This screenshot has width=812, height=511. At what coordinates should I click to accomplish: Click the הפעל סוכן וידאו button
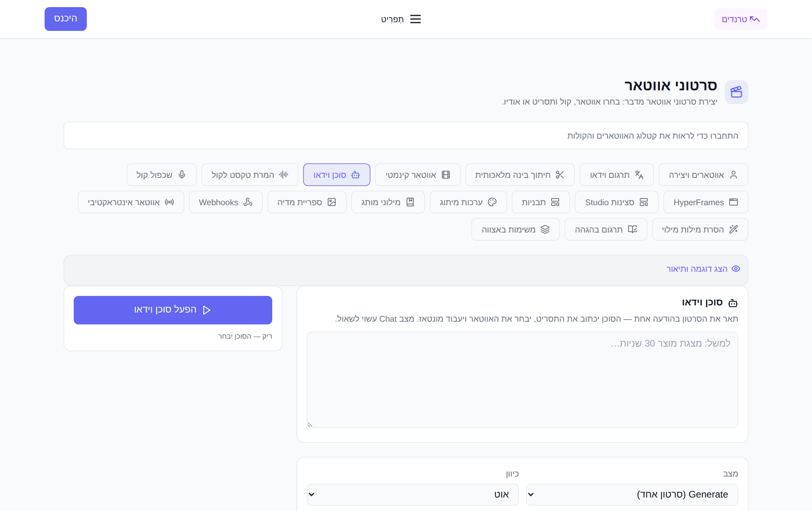click(173, 310)
